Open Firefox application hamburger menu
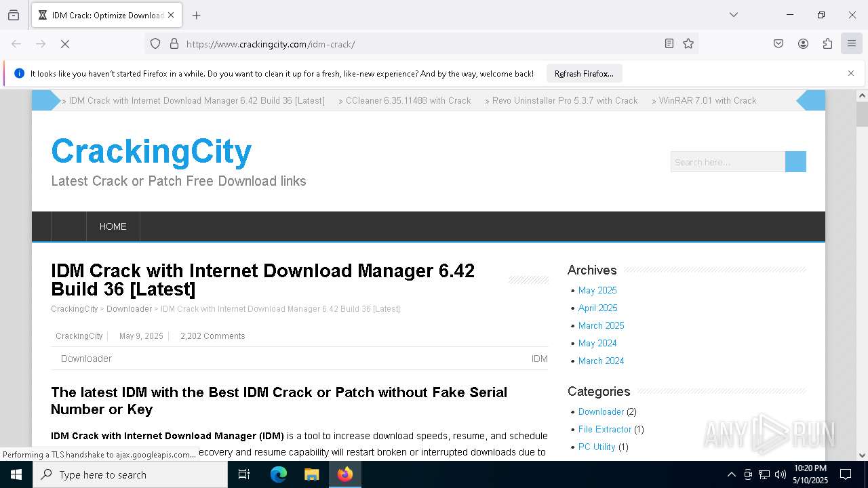The width and height of the screenshot is (868, 488). coord(852,44)
